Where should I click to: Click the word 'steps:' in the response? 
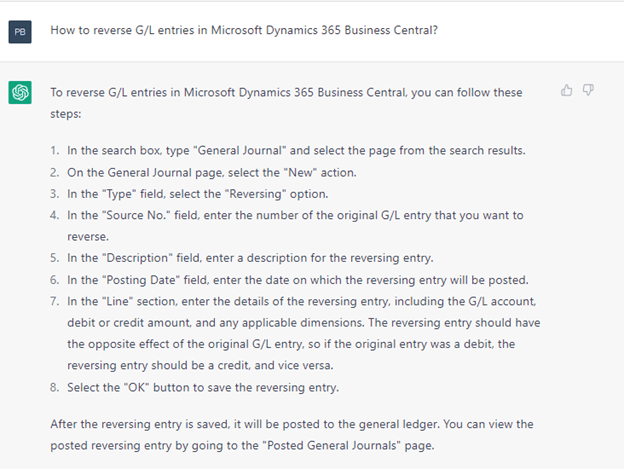(66, 114)
